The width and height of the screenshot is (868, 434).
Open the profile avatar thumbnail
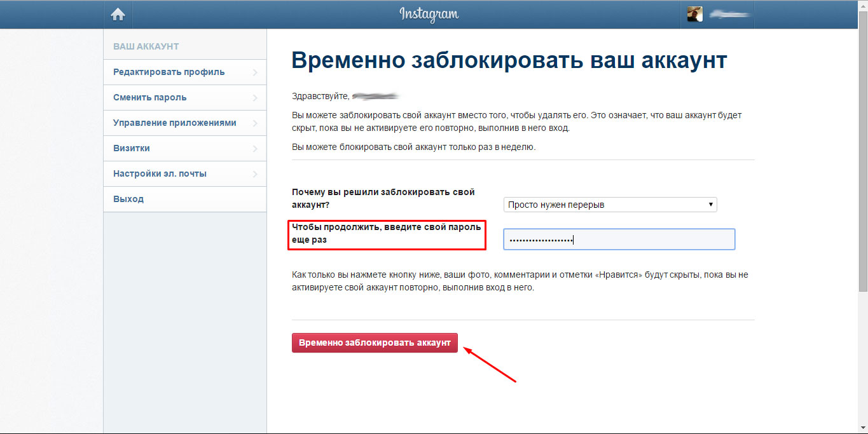(x=695, y=14)
